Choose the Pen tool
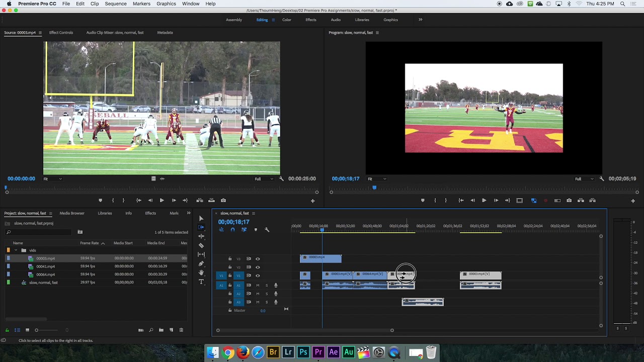 [201, 263]
